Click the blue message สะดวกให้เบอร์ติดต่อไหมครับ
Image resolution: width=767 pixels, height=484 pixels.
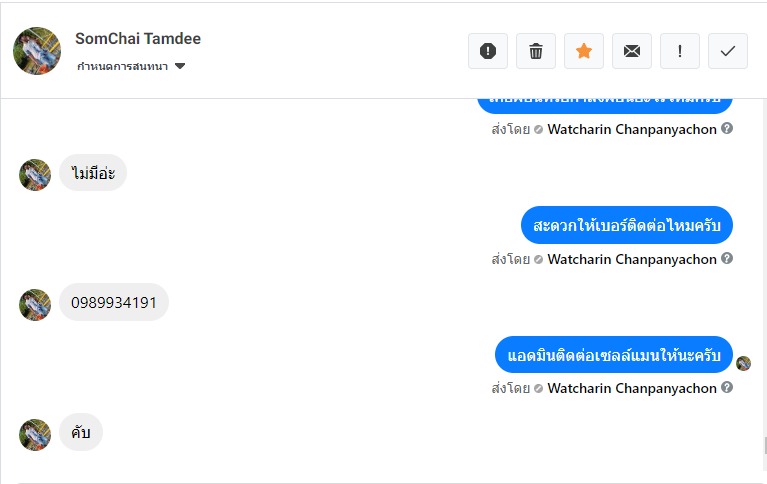coord(627,225)
